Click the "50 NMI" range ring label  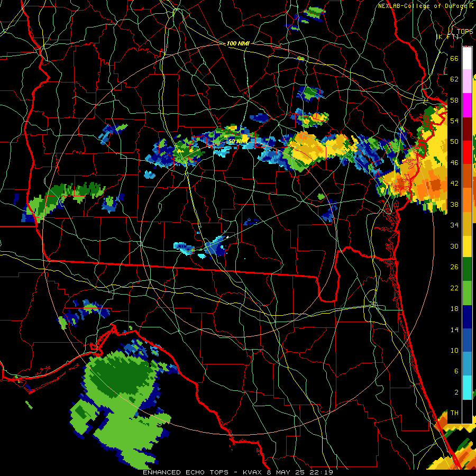(237, 141)
